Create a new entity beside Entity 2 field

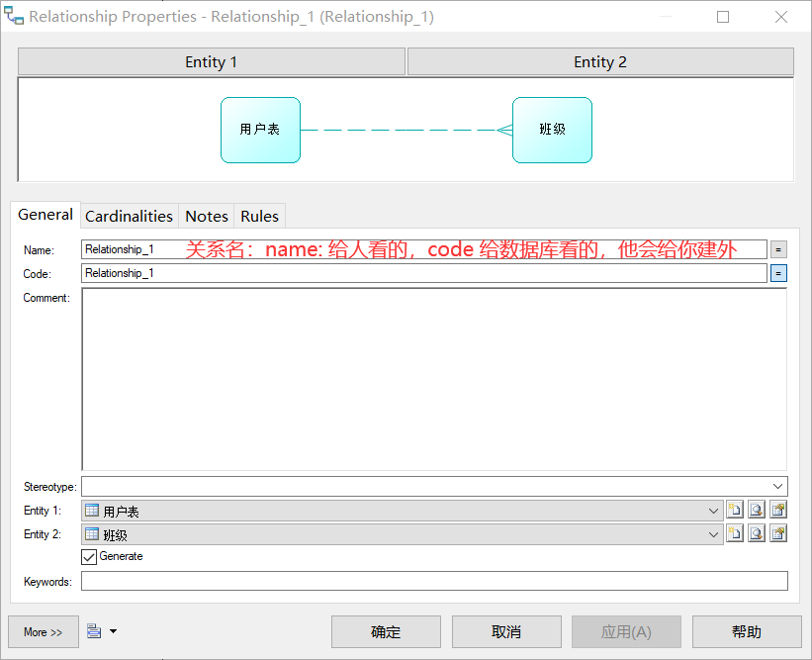coord(734,533)
